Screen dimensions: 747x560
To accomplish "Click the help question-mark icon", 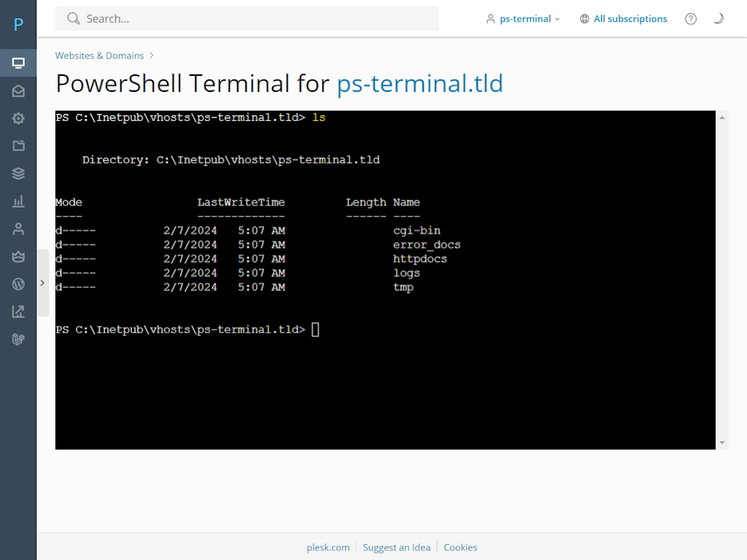I will click(690, 18).
